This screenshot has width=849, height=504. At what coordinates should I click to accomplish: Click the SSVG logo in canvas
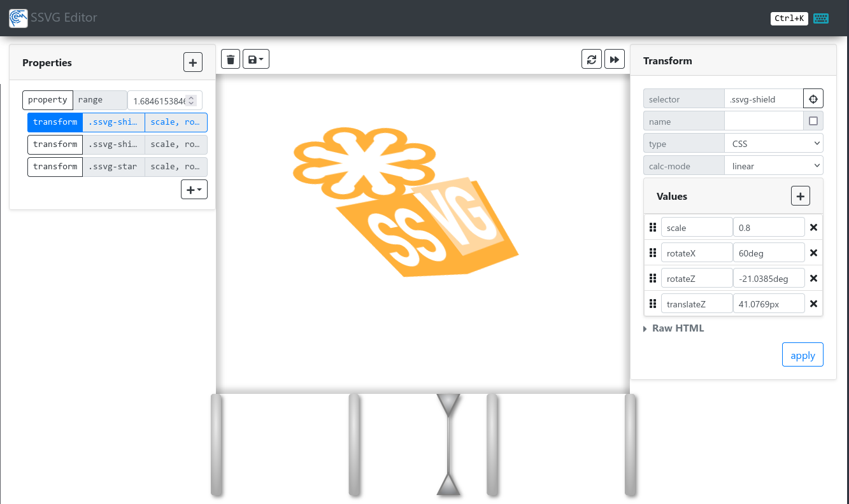(406, 201)
